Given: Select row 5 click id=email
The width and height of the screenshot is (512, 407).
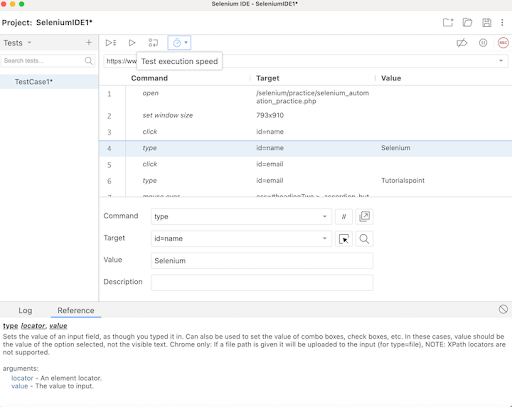Looking at the screenshot, I should point(305,164).
